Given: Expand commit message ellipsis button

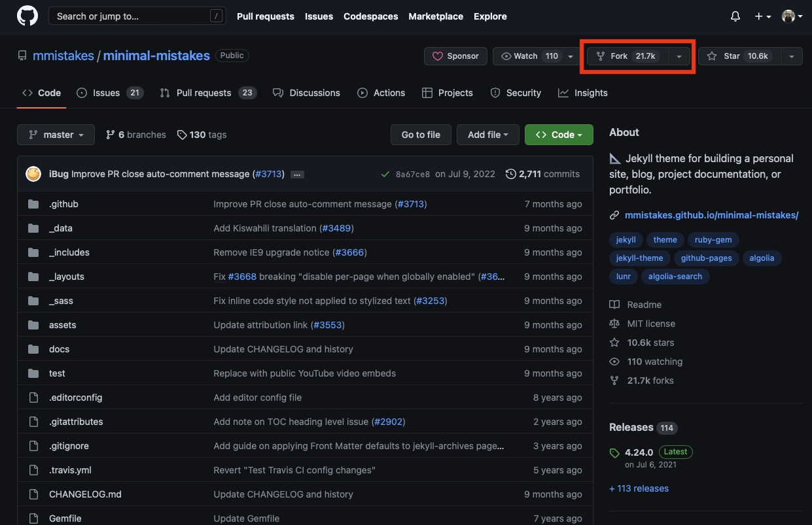Looking at the screenshot, I should [x=297, y=175].
